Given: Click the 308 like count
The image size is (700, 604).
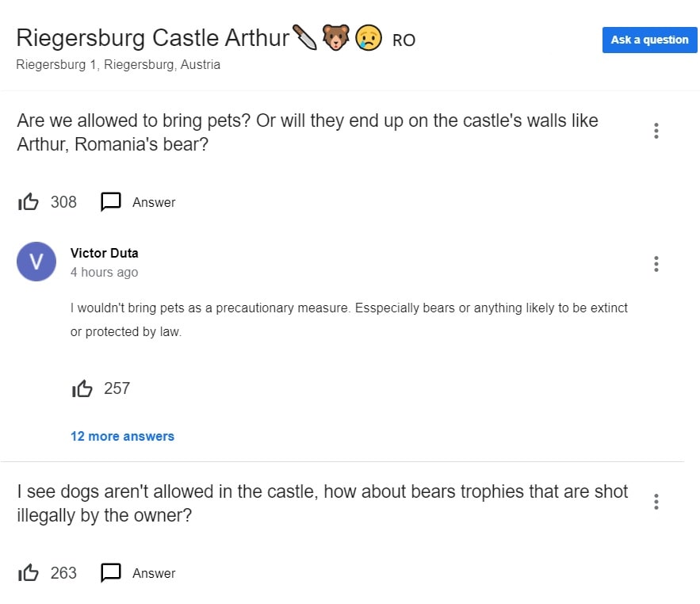Looking at the screenshot, I should click(63, 202).
